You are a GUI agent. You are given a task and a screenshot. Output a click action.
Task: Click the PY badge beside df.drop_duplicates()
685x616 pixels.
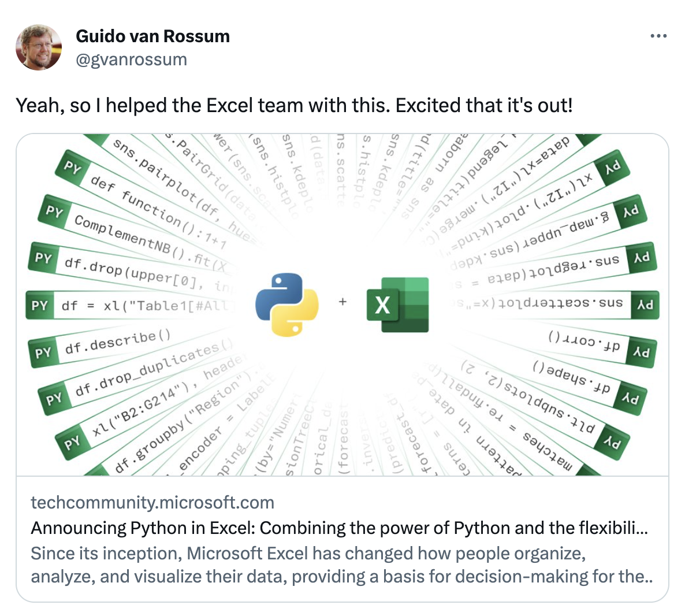pyautogui.click(x=53, y=399)
